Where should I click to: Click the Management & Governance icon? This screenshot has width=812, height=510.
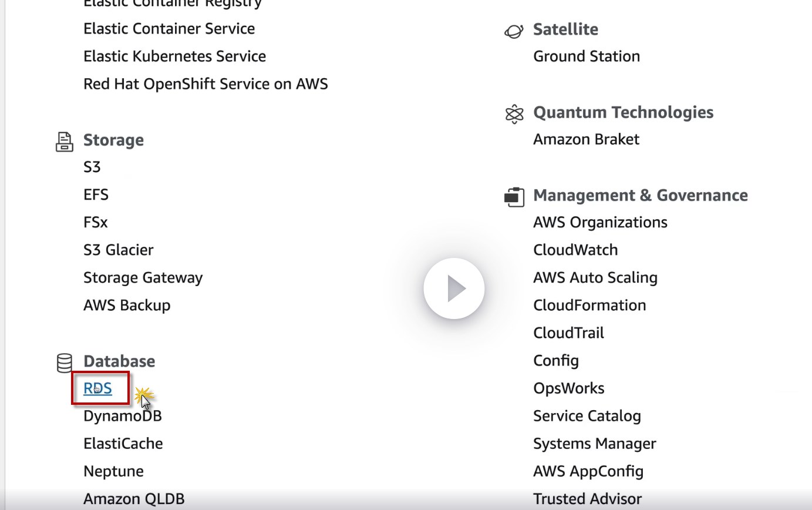pyautogui.click(x=514, y=196)
